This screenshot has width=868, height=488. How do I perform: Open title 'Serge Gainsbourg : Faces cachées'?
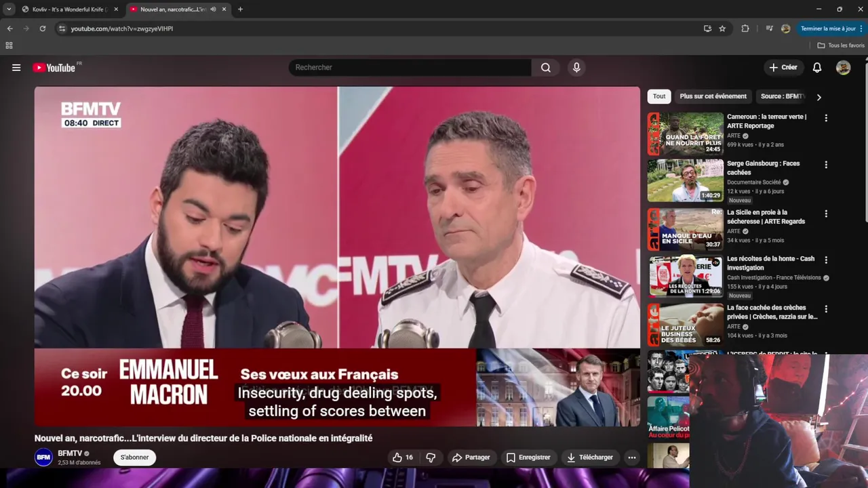tap(764, 168)
